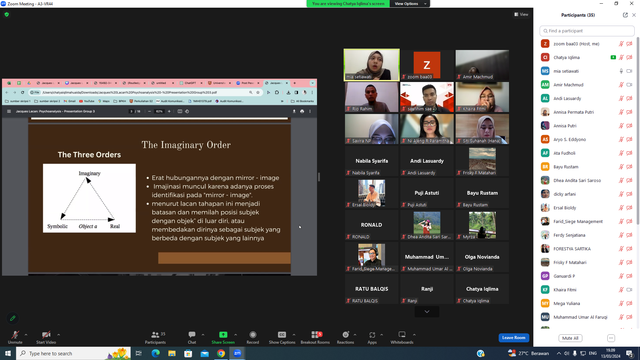
Task: Click the Unmute microphone icon
Action: [x=15, y=335]
